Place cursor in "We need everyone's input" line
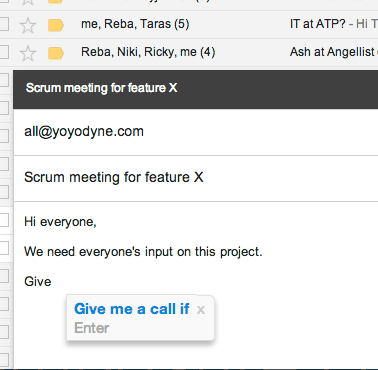This screenshot has height=370, width=378. click(143, 252)
